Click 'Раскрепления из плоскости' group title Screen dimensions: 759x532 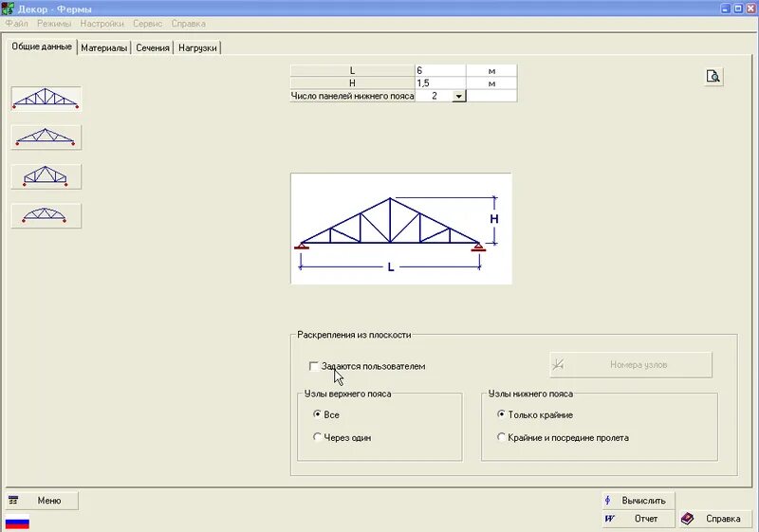click(x=354, y=335)
